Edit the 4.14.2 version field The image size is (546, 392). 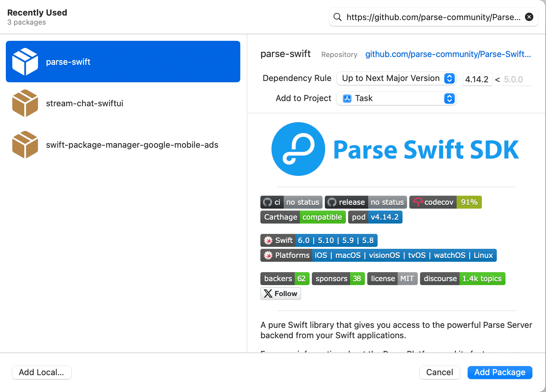(477, 79)
